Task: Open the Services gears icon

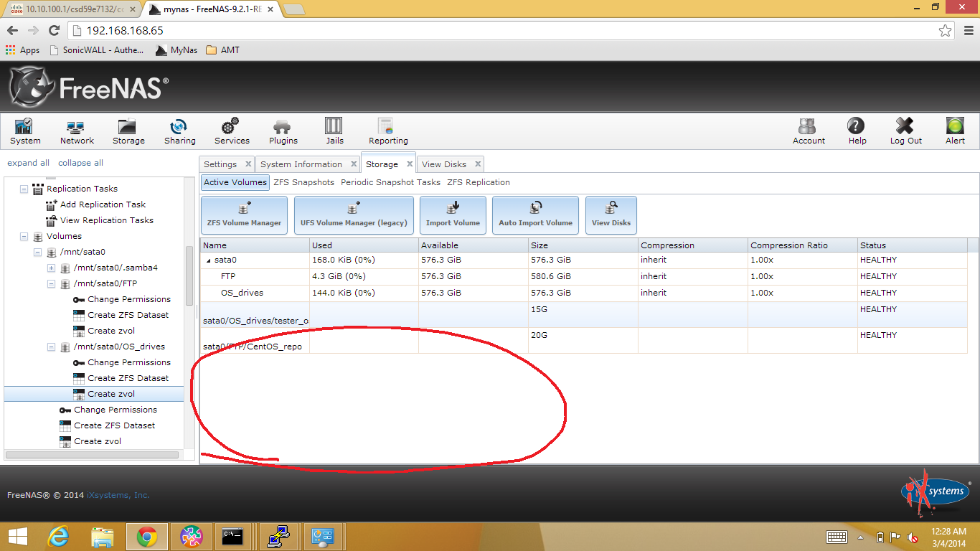Action: click(x=232, y=132)
